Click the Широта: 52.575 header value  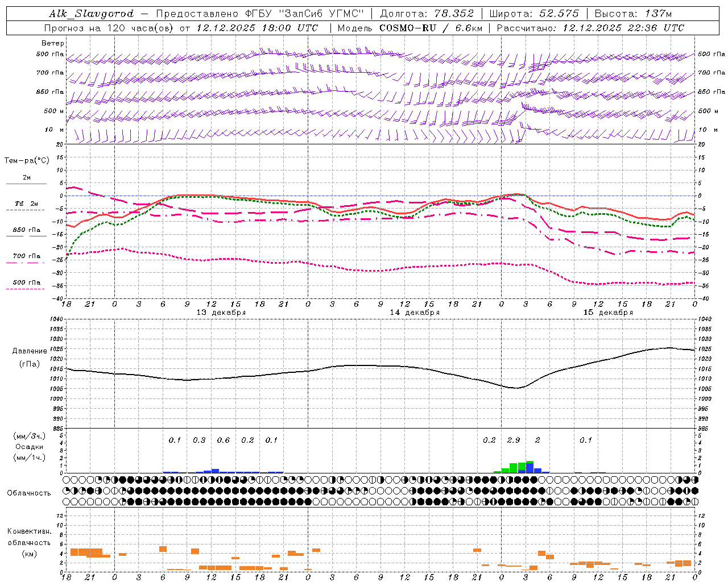click(534, 14)
